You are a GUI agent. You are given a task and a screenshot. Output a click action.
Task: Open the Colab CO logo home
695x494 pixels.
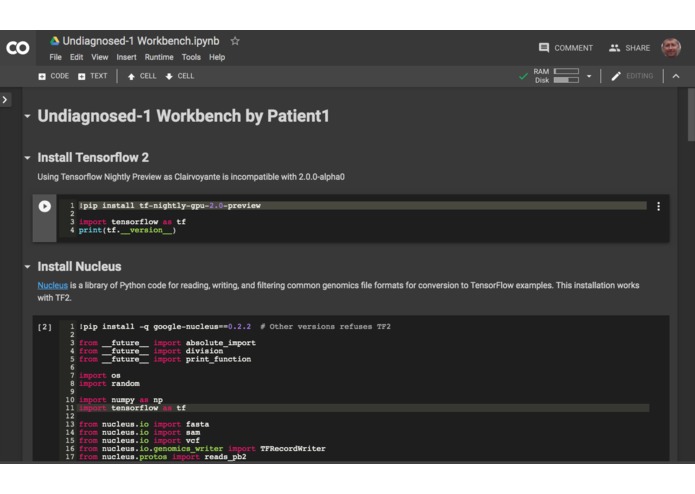tap(18, 48)
